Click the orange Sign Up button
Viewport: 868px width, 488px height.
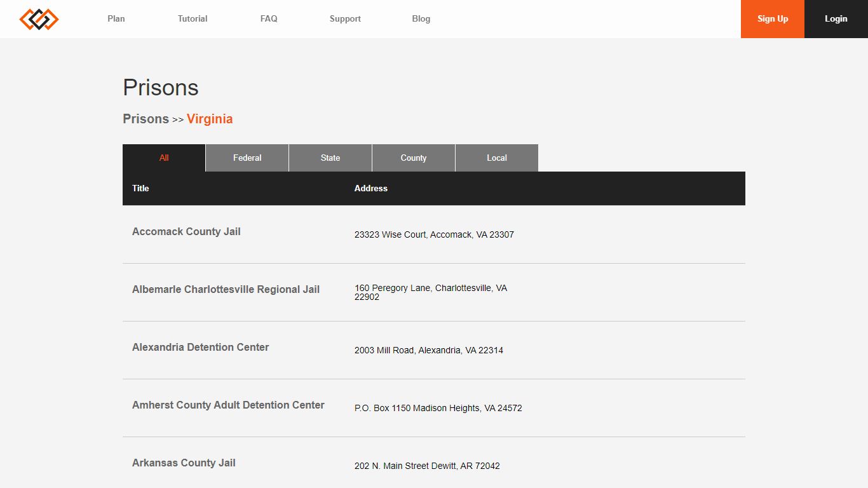773,19
